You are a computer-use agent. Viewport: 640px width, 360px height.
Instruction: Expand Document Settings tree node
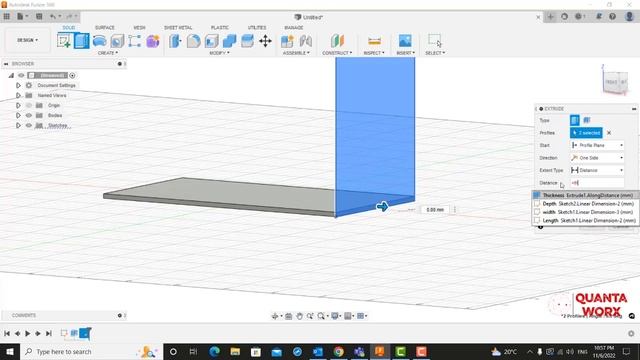coord(18,85)
